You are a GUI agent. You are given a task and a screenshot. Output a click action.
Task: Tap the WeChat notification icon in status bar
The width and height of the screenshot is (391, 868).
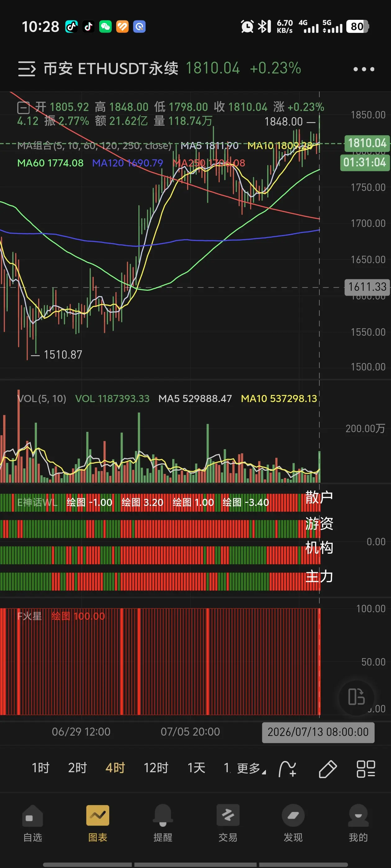click(105, 26)
